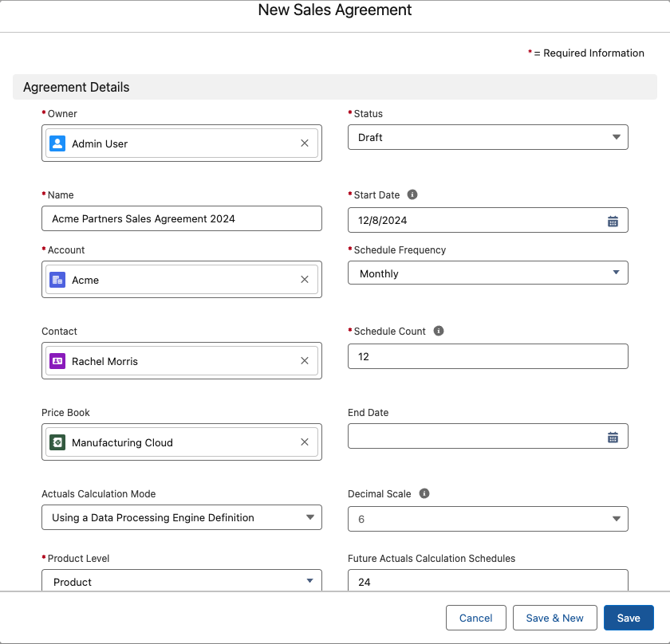This screenshot has width=670, height=644.
Task: Click the Manufacturing Cloud price book icon
Action: click(57, 442)
